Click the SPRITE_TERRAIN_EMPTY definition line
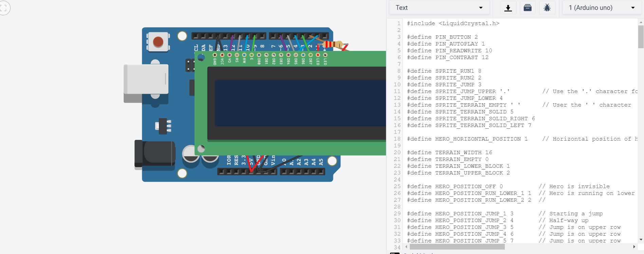 [x=519, y=105]
